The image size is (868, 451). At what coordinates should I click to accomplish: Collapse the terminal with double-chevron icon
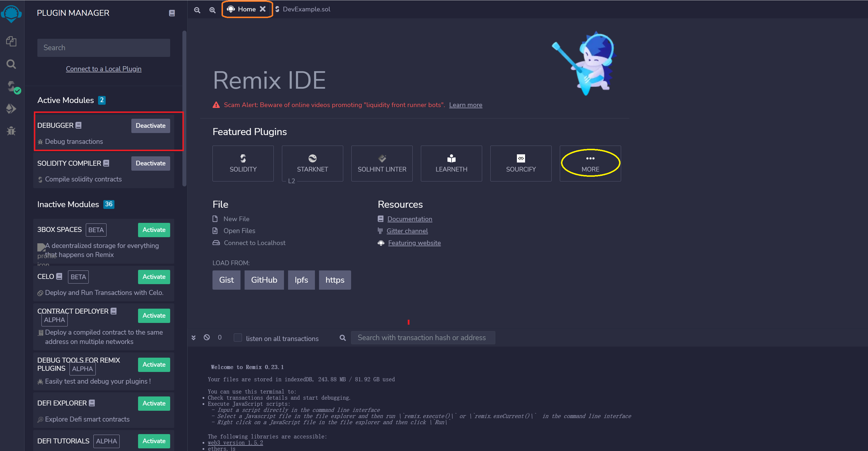(194, 338)
